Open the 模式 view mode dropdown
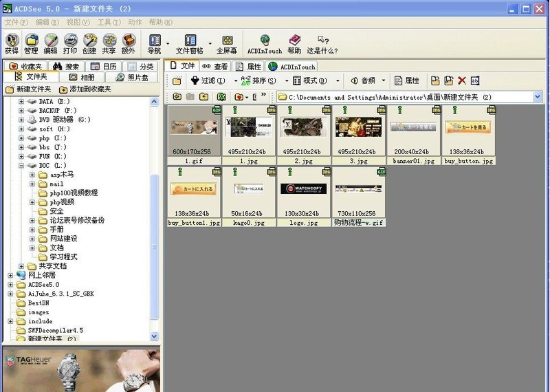This screenshot has width=550, height=392. point(315,81)
